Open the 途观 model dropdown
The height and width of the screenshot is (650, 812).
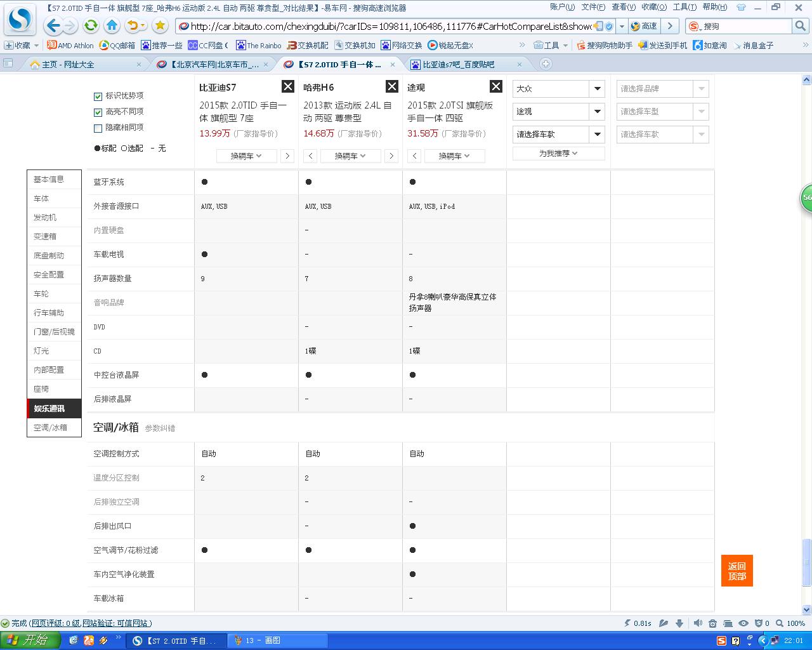click(559, 112)
